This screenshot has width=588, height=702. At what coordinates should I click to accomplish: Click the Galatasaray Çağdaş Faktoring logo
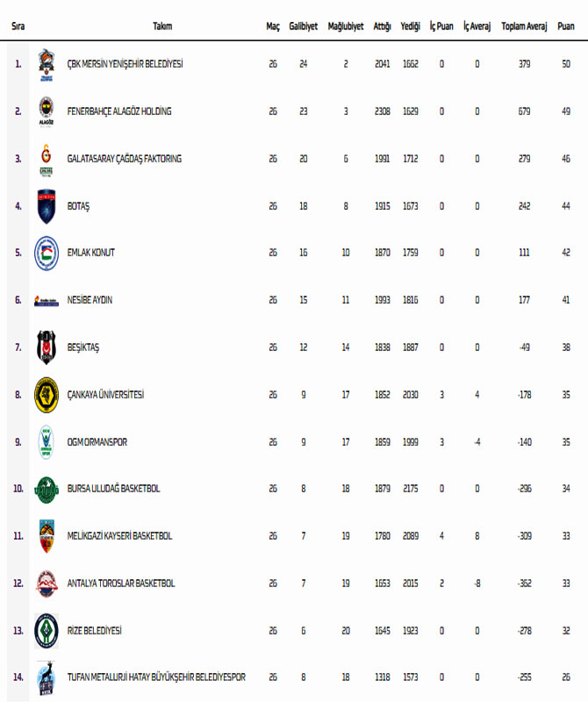tap(46, 159)
